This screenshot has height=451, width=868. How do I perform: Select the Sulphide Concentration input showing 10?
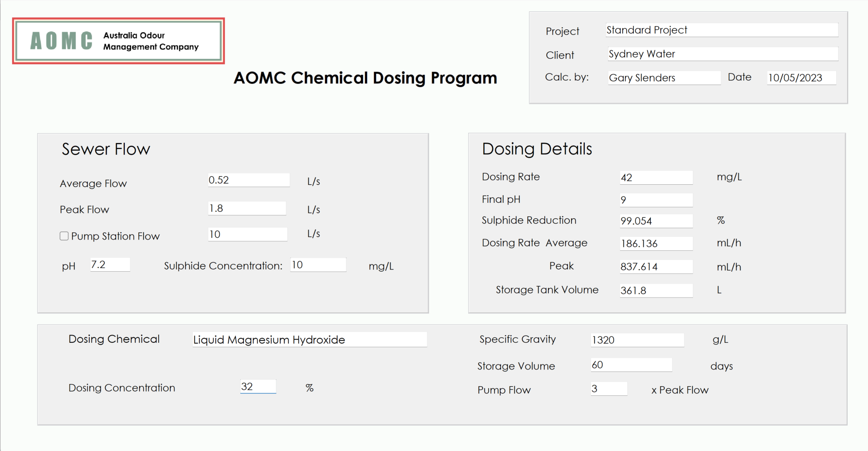[318, 264]
